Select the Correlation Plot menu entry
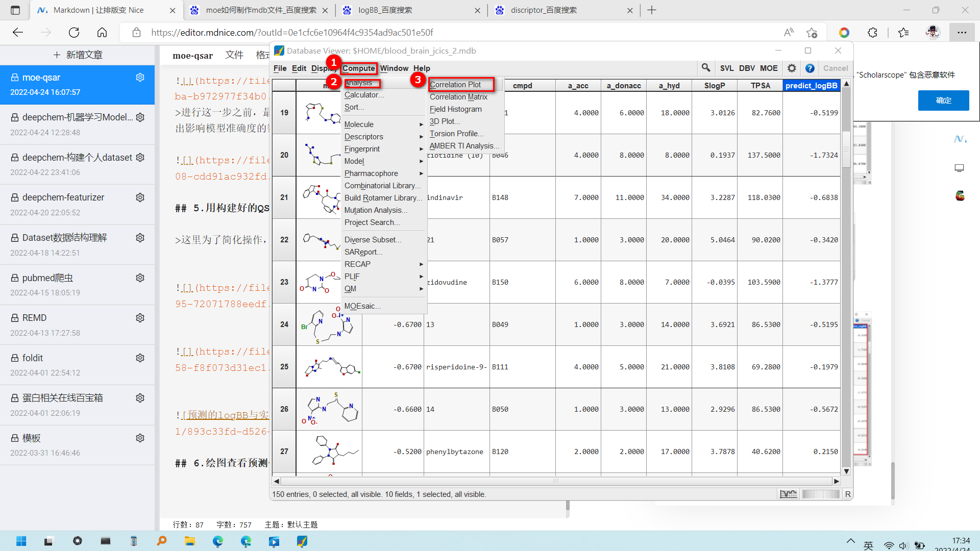Screen dimensions: 980x551 tap(455, 85)
